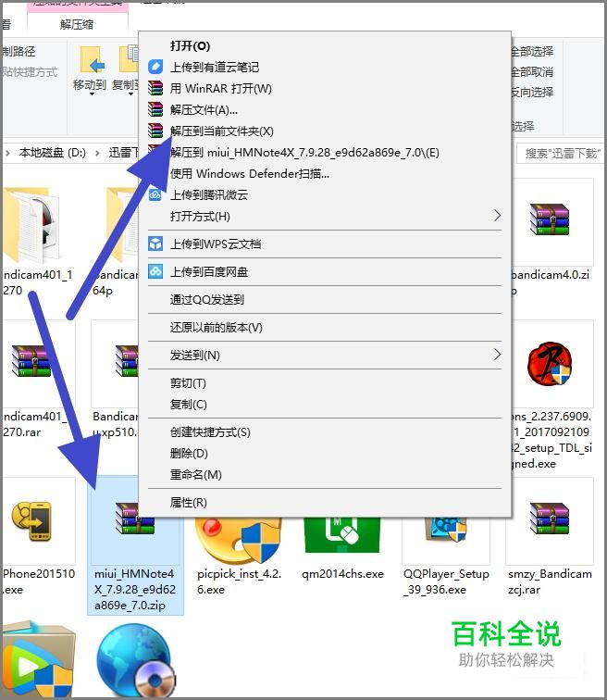Scan with Windows Defender entry
This screenshot has height=700, width=607.
pos(249,174)
